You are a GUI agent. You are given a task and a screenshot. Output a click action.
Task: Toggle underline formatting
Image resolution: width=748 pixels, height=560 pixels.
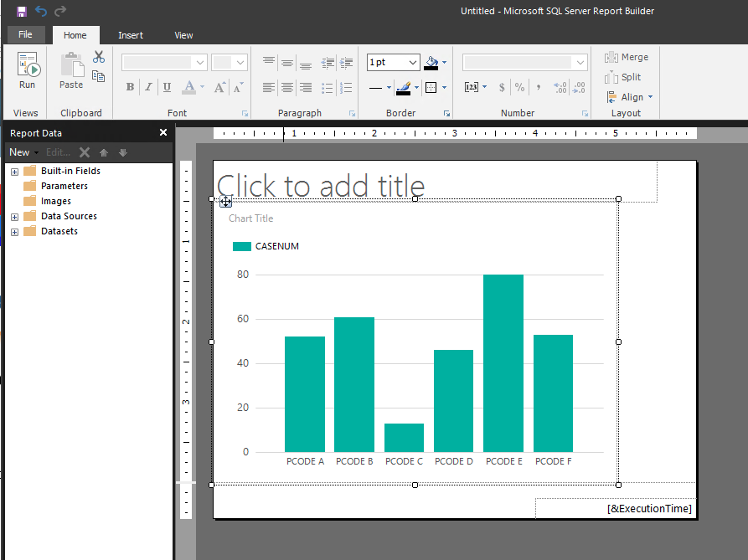click(167, 87)
